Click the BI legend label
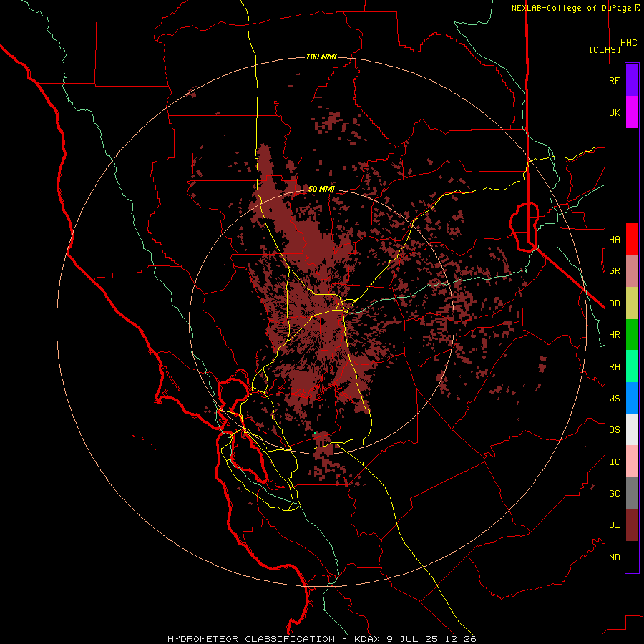 614,525
